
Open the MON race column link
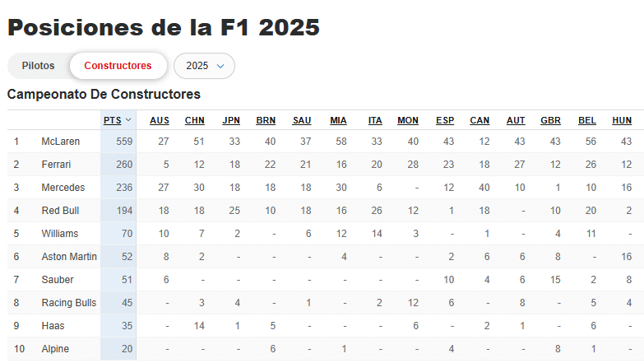408,120
